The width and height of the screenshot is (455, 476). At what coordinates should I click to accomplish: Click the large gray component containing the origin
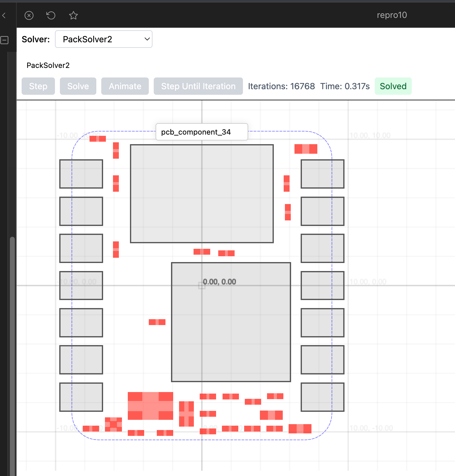tap(231, 322)
